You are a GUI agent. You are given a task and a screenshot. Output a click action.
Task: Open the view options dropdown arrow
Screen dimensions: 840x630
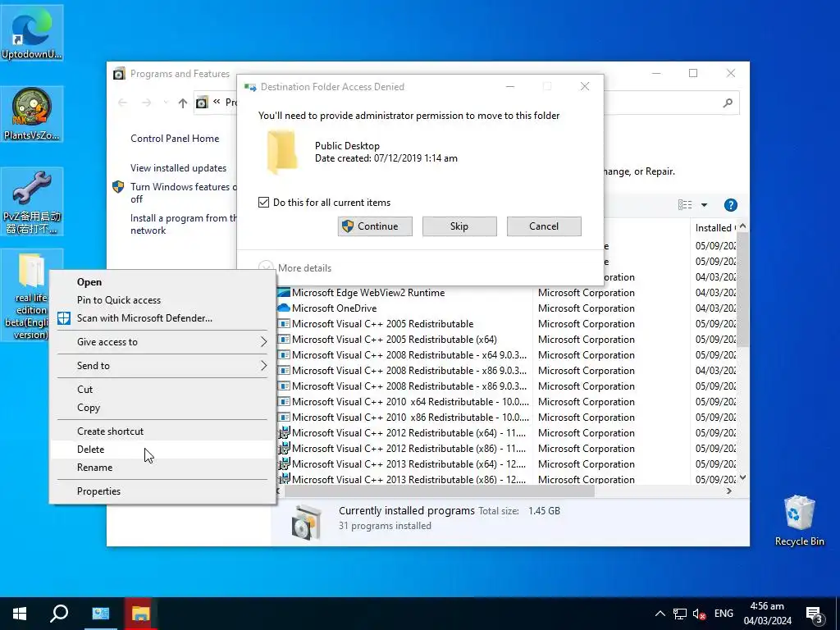[x=704, y=204]
